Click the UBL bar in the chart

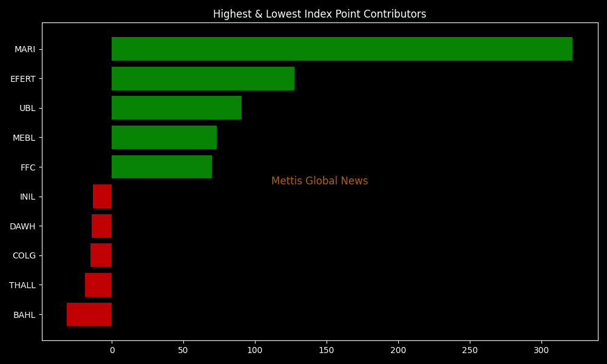click(177, 108)
